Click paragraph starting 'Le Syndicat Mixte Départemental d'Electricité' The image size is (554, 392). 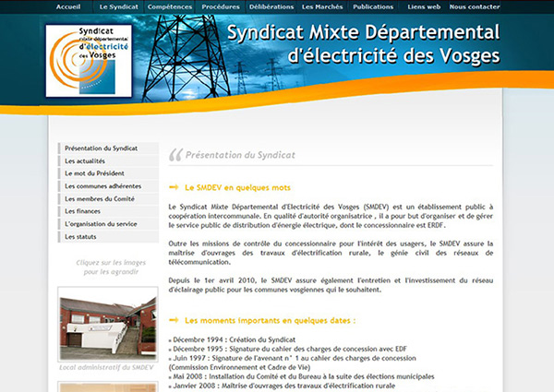pos(331,216)
